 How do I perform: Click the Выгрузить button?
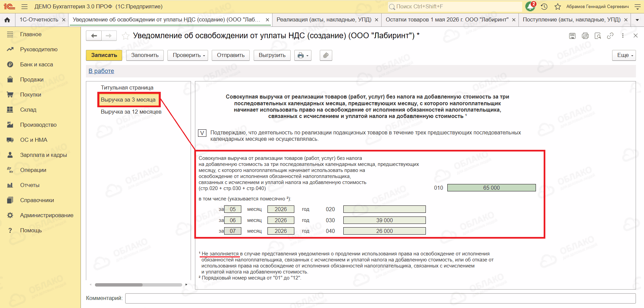coord(272,55)
